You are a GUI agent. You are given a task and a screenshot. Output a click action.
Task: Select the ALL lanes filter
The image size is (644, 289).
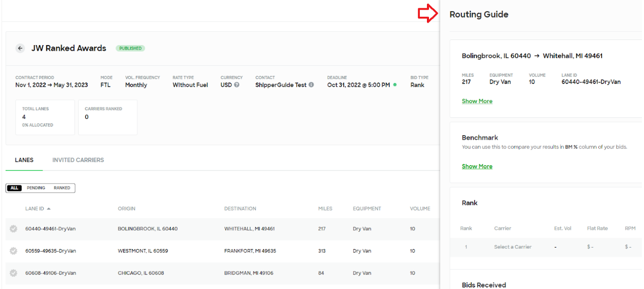[14, 188]
